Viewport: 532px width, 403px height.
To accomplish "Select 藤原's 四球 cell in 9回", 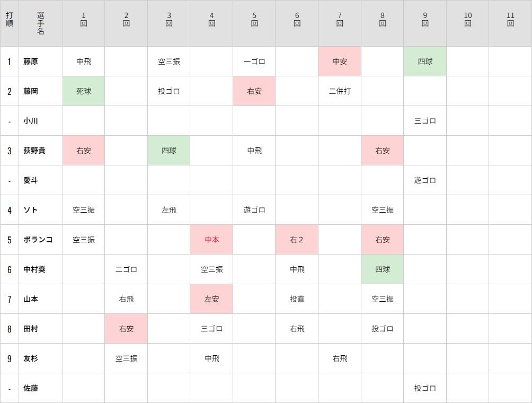I will 425,62.
